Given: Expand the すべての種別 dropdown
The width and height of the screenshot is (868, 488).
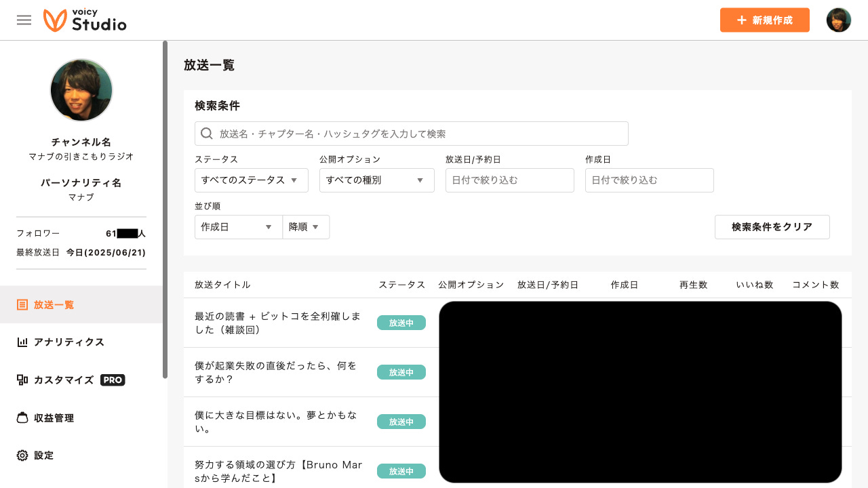Looking at the screenshot, I should tap(377, 180).
